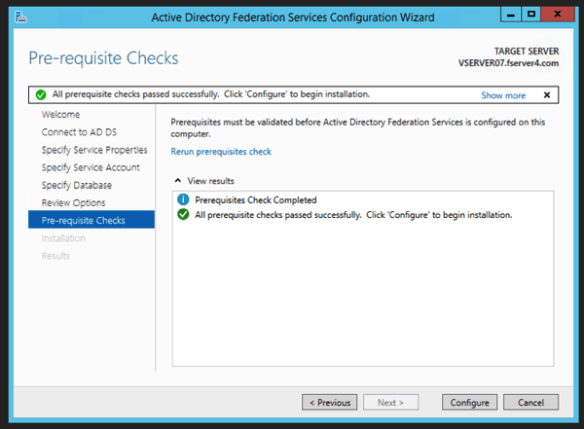
Task: Select Specify Service Properties step
Action: [94, 150]
